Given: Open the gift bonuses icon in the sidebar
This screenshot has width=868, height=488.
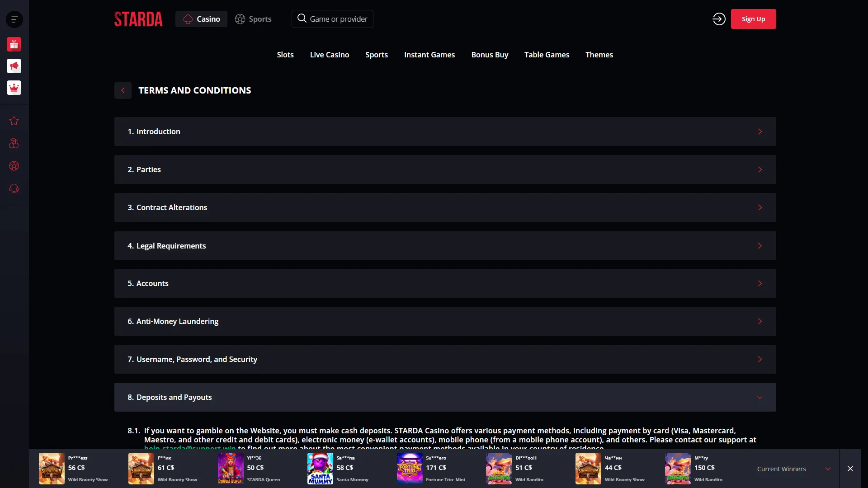Looking at the screenshot, I should pos(14,44).
